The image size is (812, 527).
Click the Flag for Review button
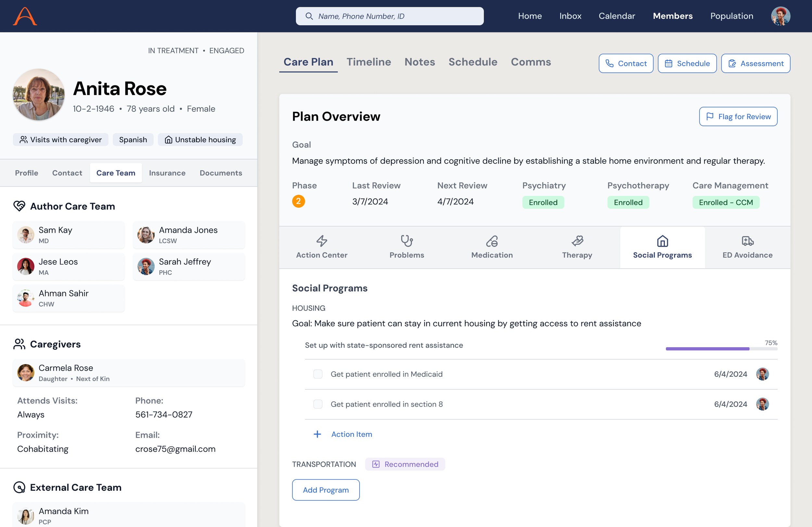pos(738,116)
